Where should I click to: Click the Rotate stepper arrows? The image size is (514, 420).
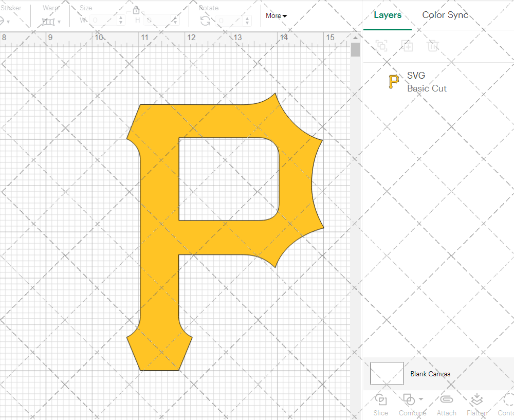[x=247, y=21]
